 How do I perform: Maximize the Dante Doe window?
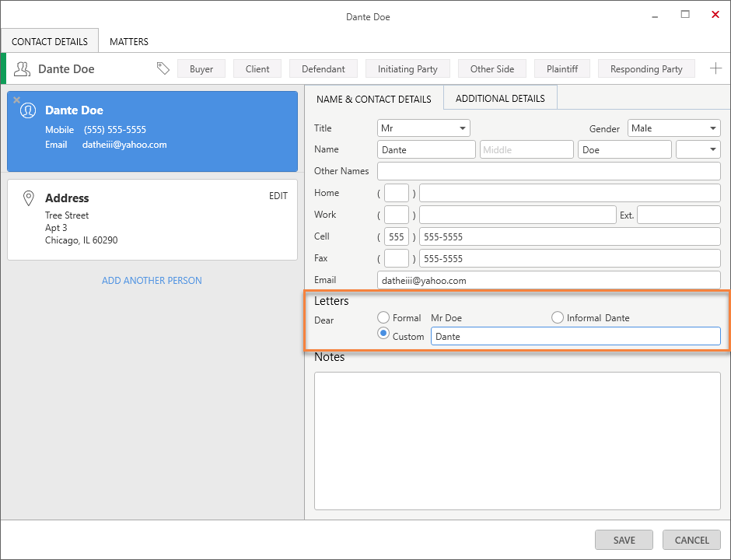[x=685, y=15]
